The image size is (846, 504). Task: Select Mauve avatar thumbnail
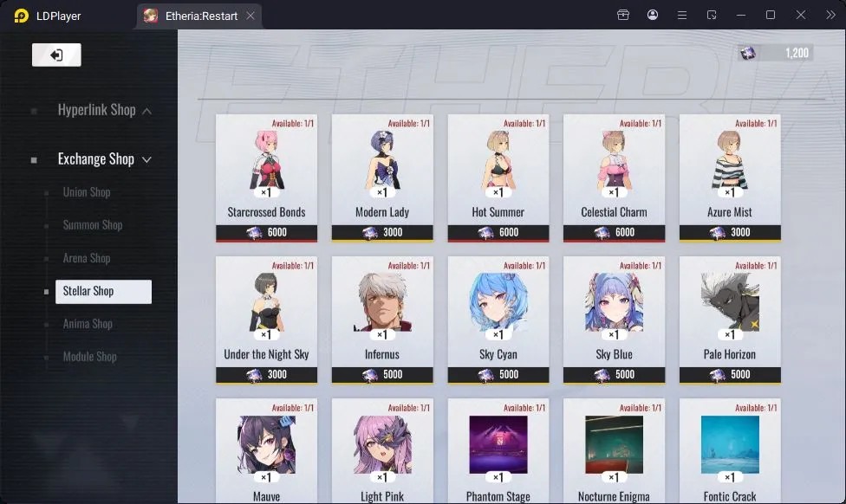[266, 445]
